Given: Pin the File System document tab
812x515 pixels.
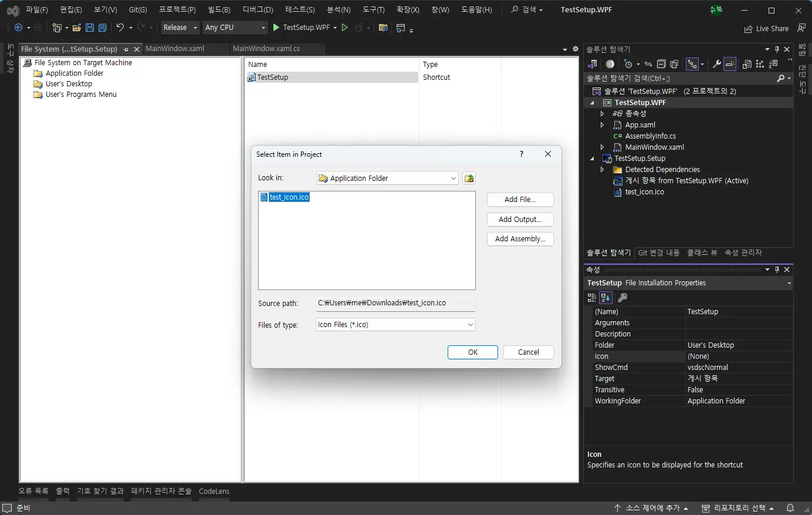Looking at the screenshot, I should [126, 49].
